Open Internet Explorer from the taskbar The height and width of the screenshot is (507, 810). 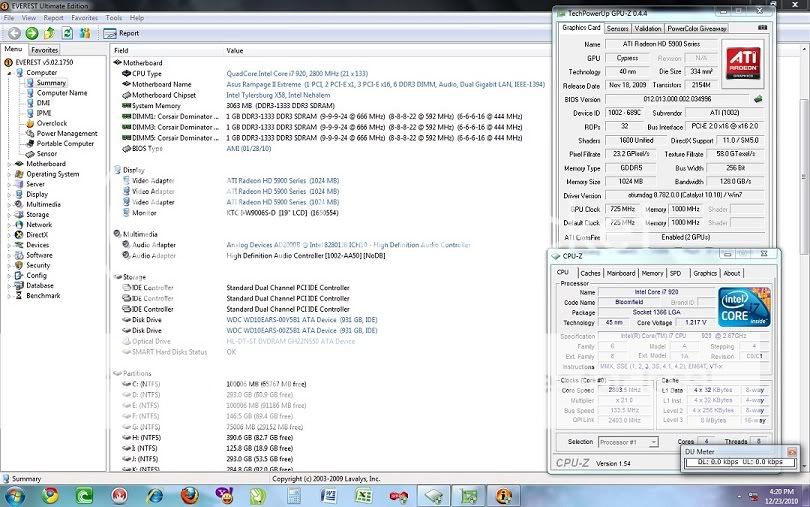pyautogui.click(x=154, y=496)
